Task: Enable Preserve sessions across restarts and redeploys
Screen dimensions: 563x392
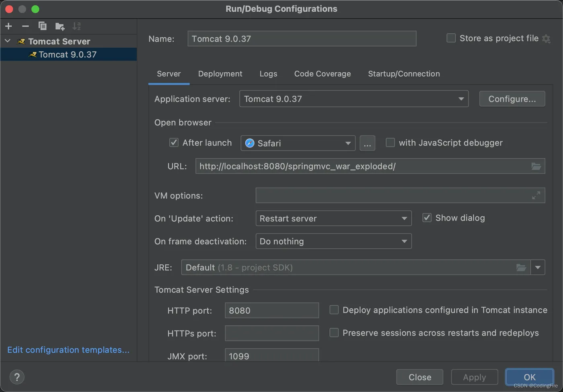Action: tap(334, 333)
